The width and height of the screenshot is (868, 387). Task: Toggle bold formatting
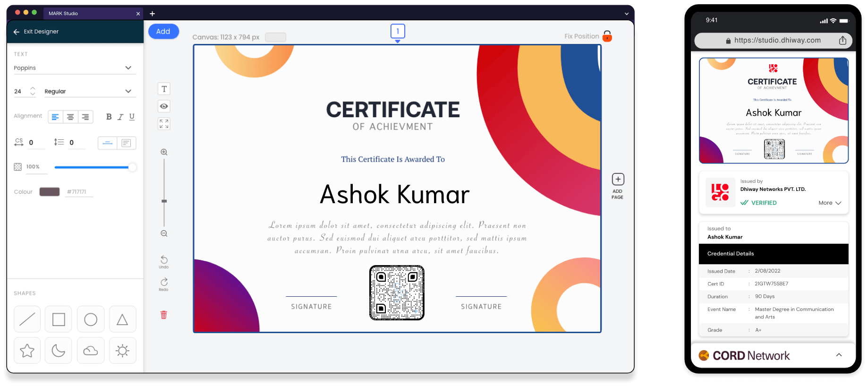coord(109,117)
